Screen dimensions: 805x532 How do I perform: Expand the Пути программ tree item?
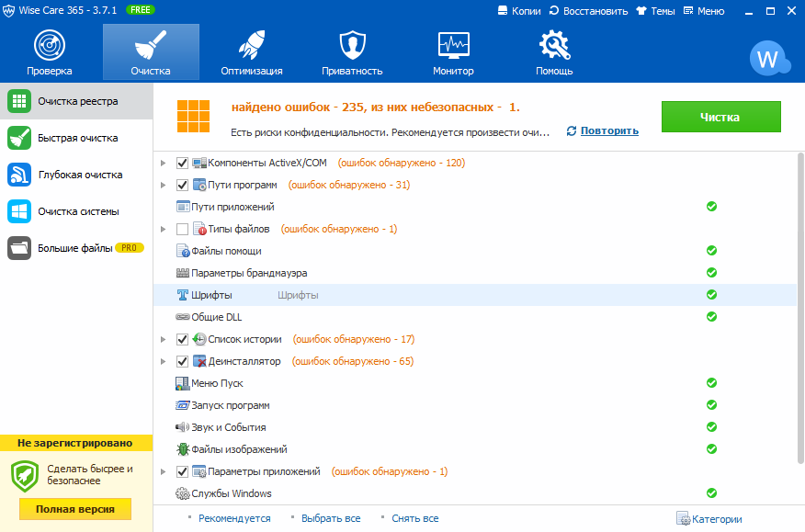164,185
